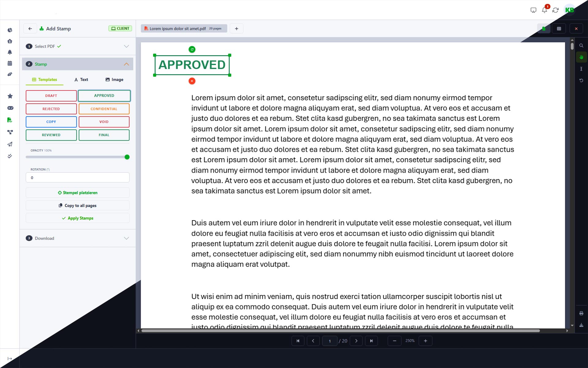The width and height of the screenshot is (588, 368).
Task: Rotate the APPROVED stamp with the green handle
Action: (192, 49)
